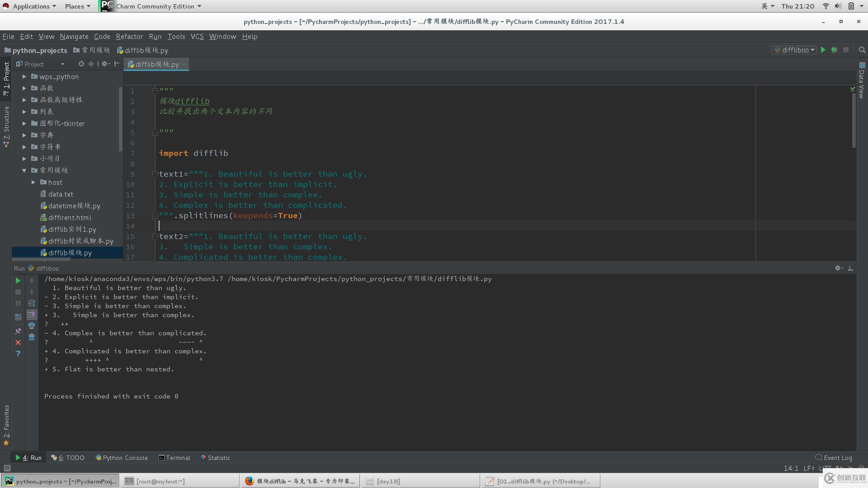Toggle soft-wrap in the console output
Viewport: 868px width, 488px height.
(32, 303)
